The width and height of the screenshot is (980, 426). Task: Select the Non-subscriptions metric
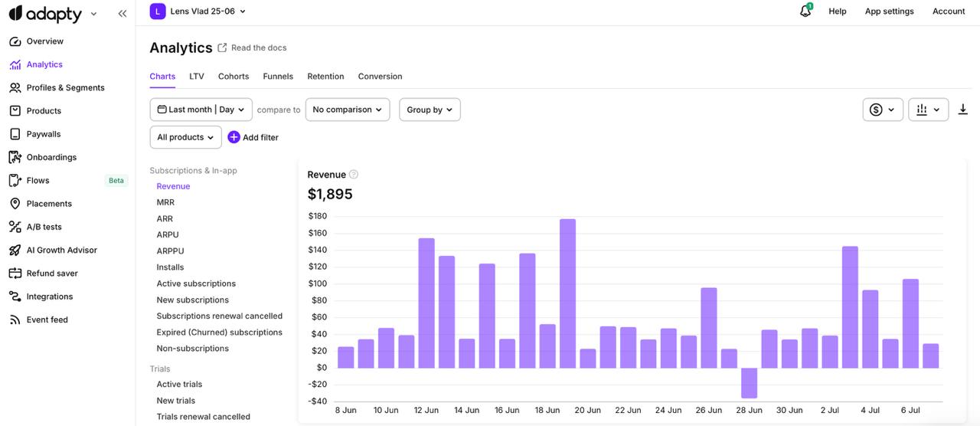(192, 348)
